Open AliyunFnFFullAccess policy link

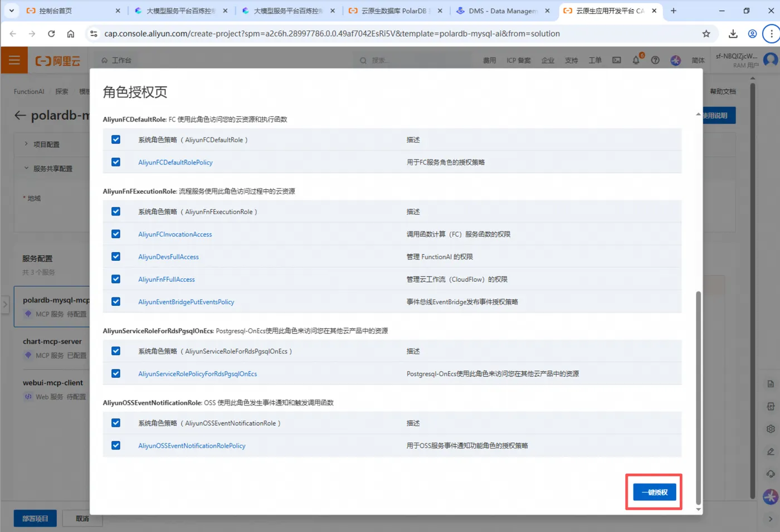pos(167,280)
